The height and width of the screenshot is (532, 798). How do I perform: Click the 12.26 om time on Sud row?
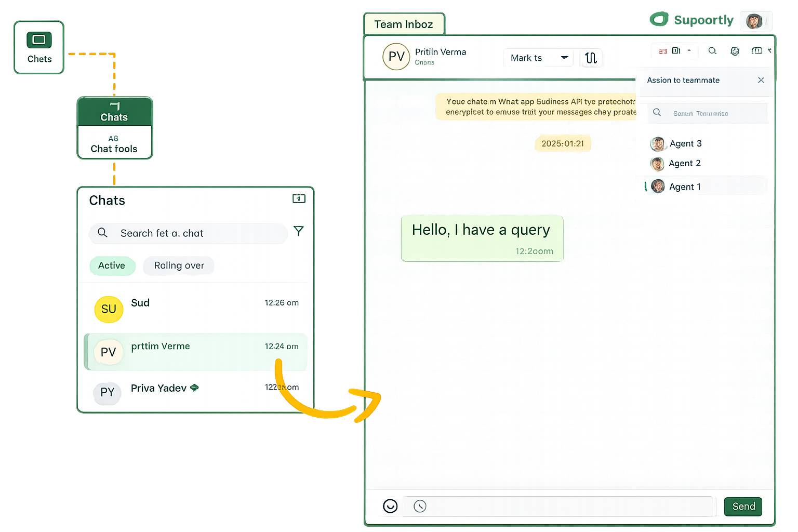pos(282,303)
